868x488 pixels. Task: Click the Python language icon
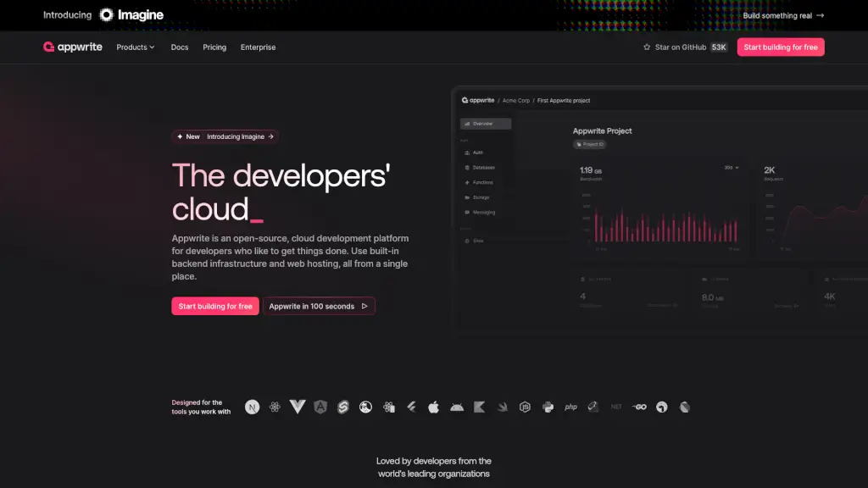[548, 407]
